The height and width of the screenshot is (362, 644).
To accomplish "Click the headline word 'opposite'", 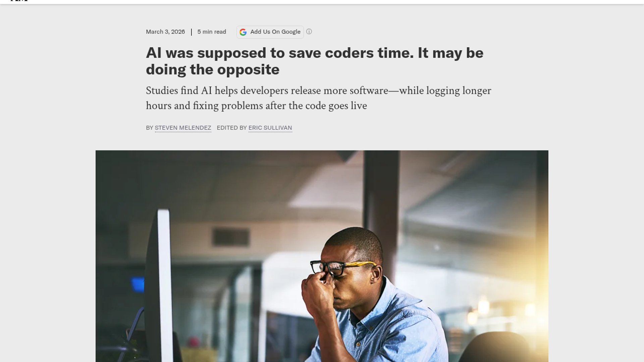I will [248, 70].
